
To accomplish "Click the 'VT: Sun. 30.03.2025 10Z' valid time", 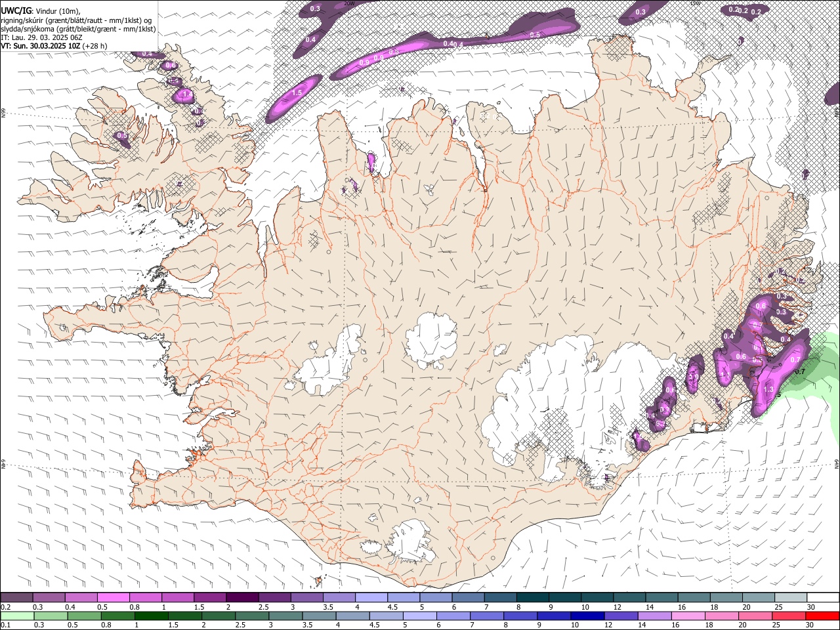I will click(41, 46).
